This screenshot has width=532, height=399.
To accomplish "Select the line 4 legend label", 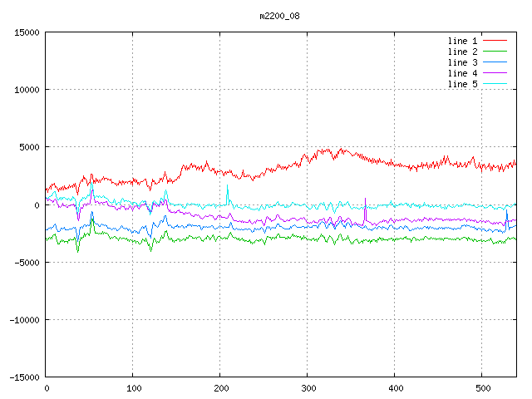I will tap(463, 73).
